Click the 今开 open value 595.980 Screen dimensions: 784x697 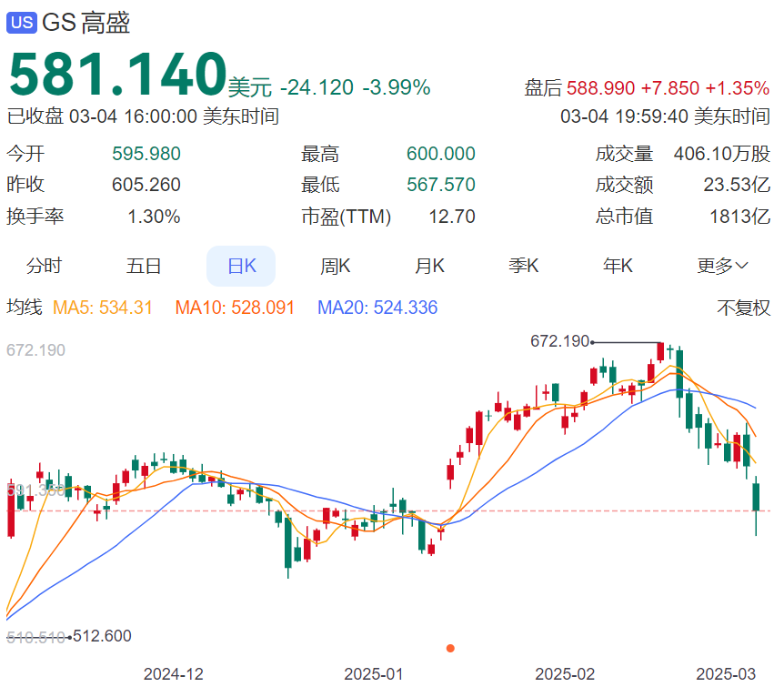pos(146,154)
